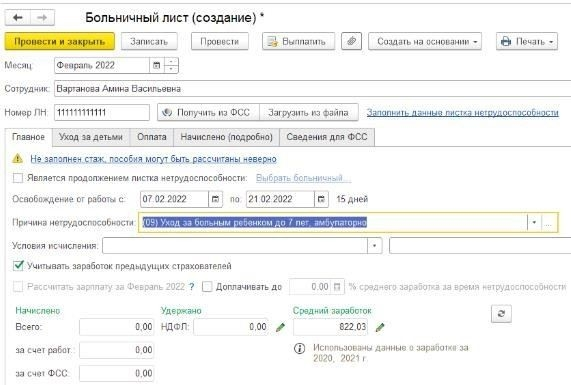
Task: Enable the Доплачивать до checkbox
Action: [207, 287]
